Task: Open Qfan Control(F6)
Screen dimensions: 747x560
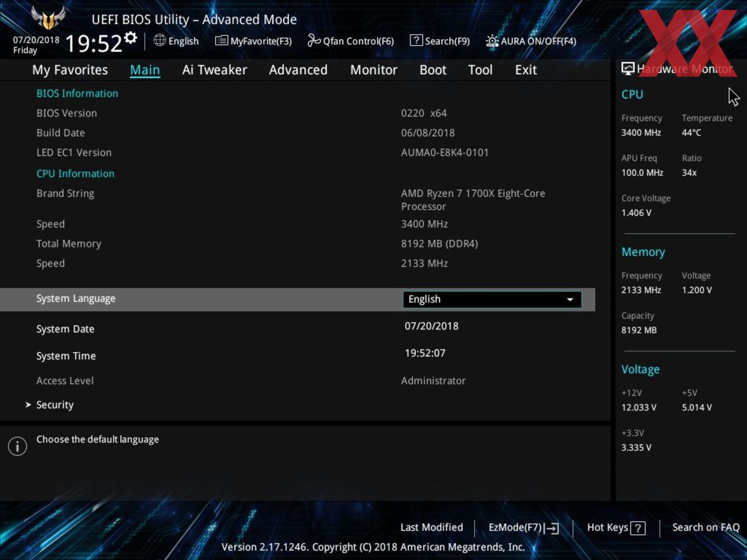Action: (x=350, y=41)
